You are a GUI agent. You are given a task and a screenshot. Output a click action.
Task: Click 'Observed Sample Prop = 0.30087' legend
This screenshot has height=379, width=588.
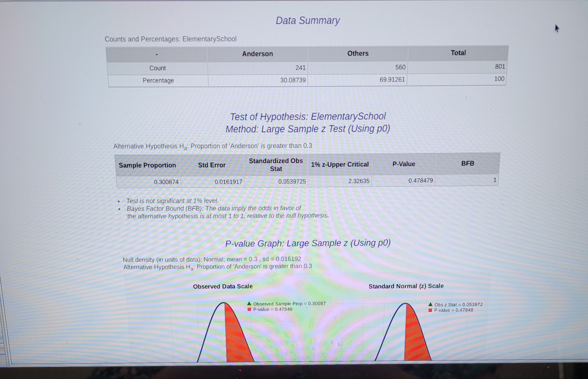[286, 304]
